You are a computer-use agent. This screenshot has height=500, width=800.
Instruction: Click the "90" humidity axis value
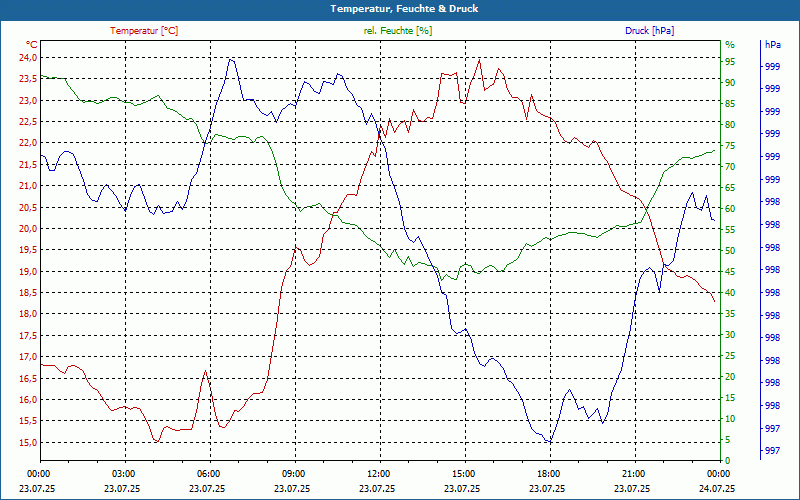pyautogui.click(x=730, y=82)
